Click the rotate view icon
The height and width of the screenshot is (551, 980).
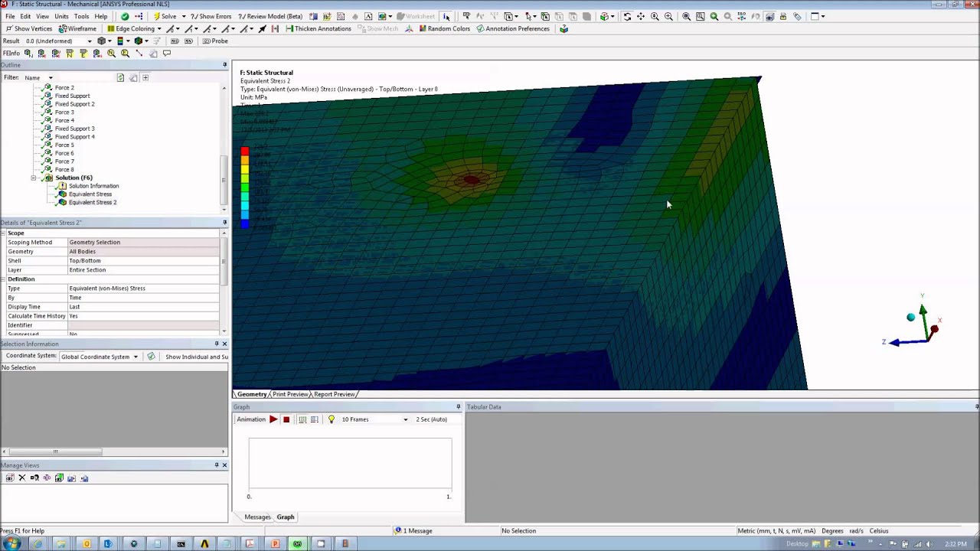coord(627,16)
